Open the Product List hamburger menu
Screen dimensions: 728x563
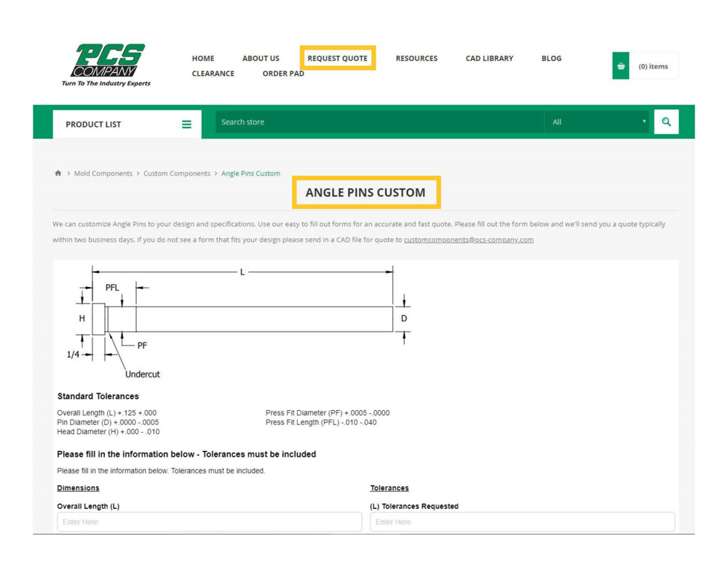pyautogui.click(x=186, y=125)
